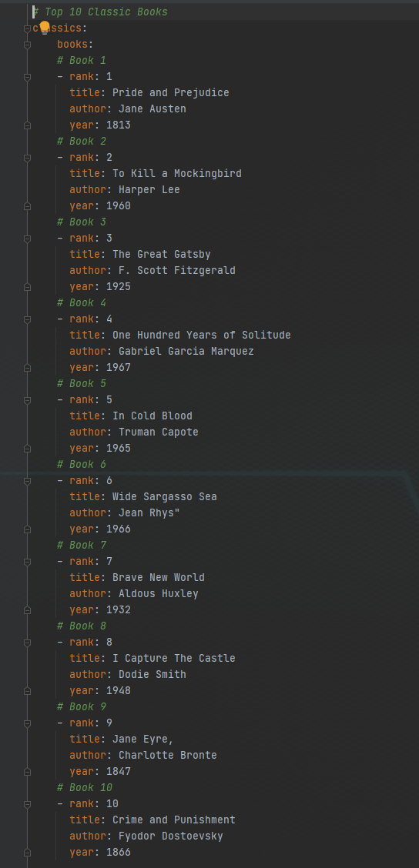Click the title 'I Capture The Castle'

coord(174,659)
